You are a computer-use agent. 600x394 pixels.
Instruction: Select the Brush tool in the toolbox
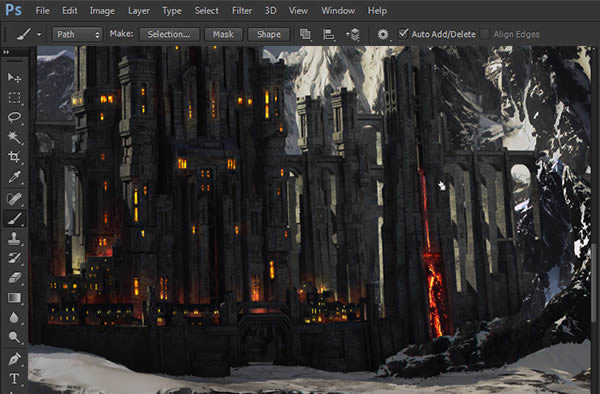pyautogui.click(x=14, y=218)
